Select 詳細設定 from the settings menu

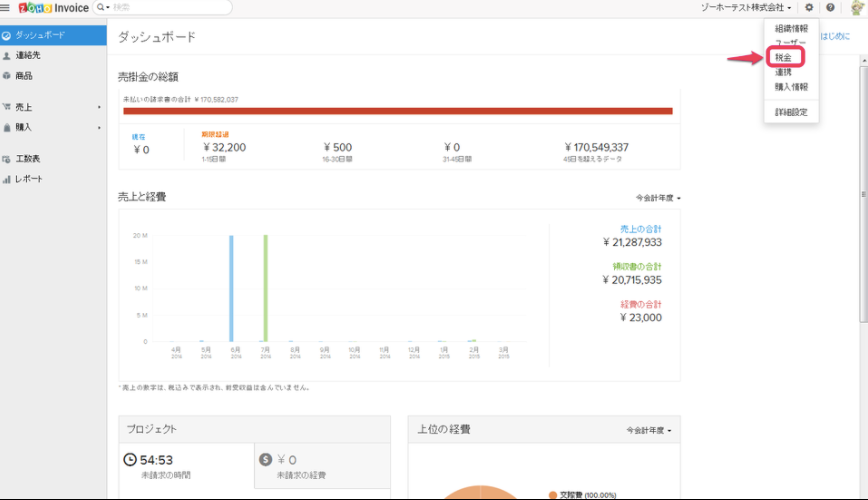pos(791,112)
